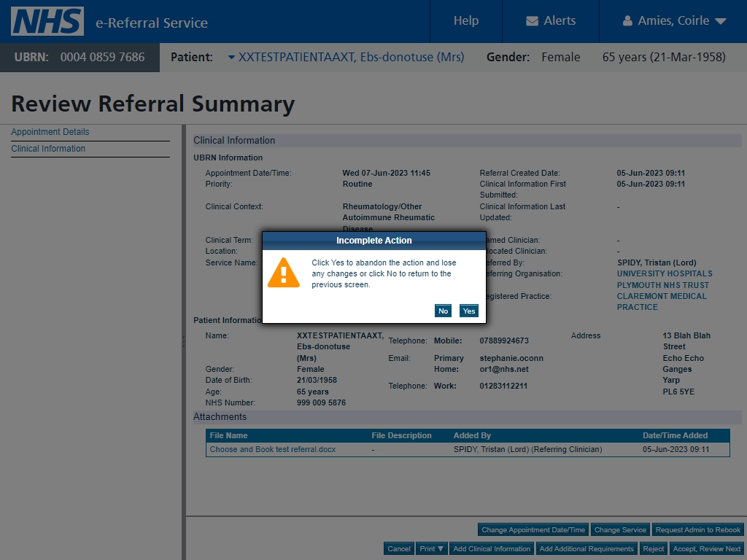Click Added By cell SPIDY, Tristan (Referring Clinician)
This screenshot has width=747, height=560.
click(x=528, y=449)
